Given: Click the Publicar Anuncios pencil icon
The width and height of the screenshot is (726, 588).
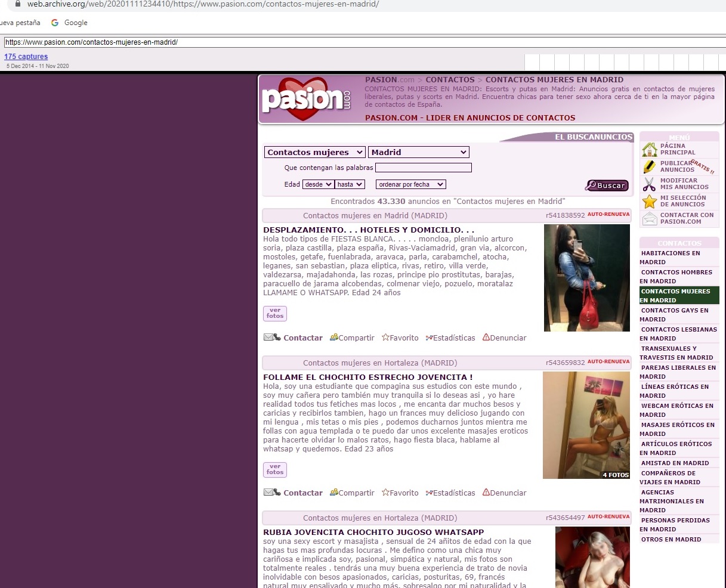Looking at the screenshot, I should pyautogui.click(x=650, y=166).
